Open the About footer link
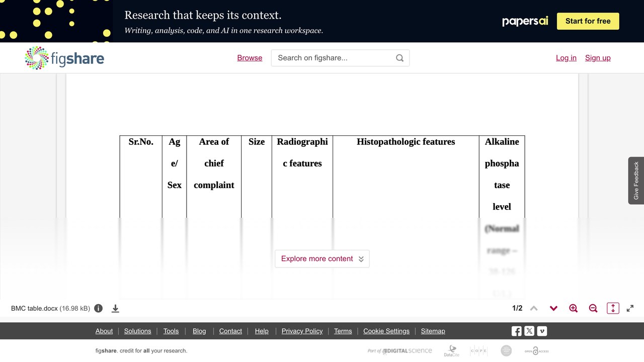 point(104,331)
